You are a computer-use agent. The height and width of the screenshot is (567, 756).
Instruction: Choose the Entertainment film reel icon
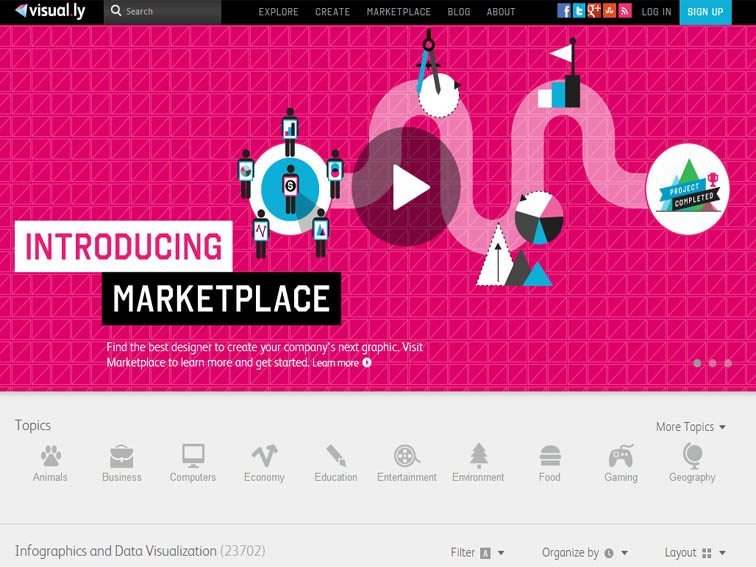(x=406, y=456)
